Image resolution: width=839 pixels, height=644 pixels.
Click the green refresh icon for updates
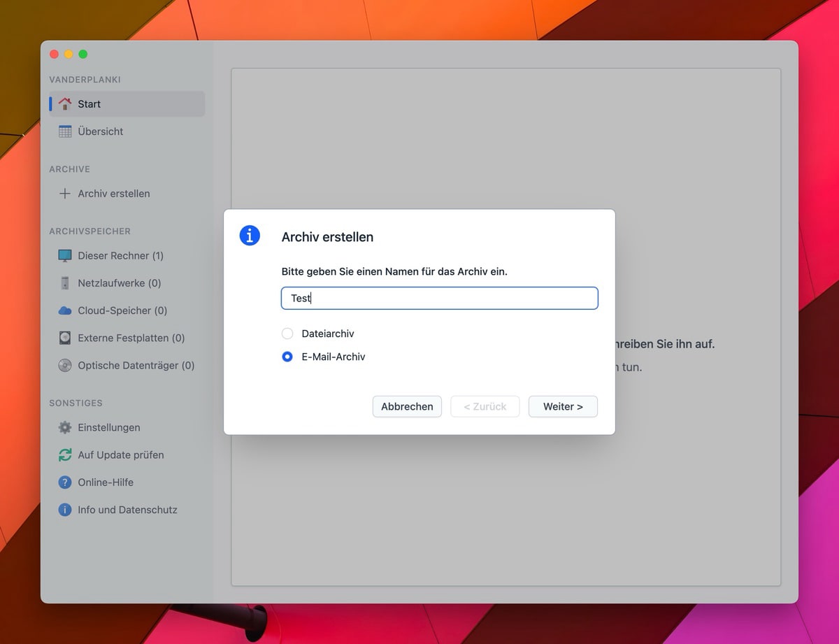65,455
